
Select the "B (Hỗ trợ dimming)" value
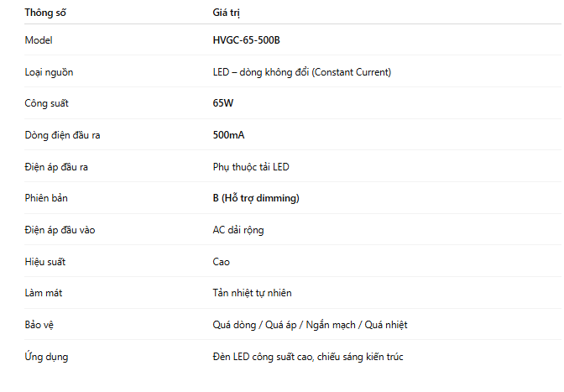point(256,198)
